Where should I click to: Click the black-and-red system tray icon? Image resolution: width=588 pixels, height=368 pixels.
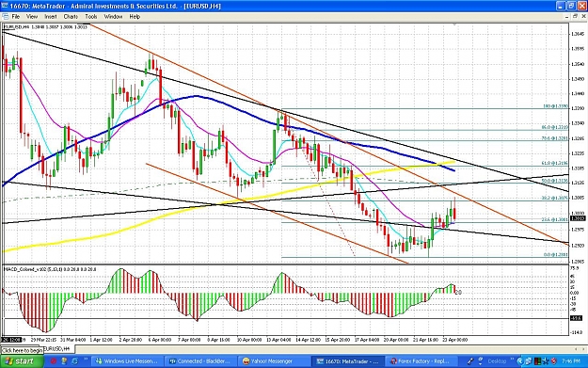tap(537, 361)
